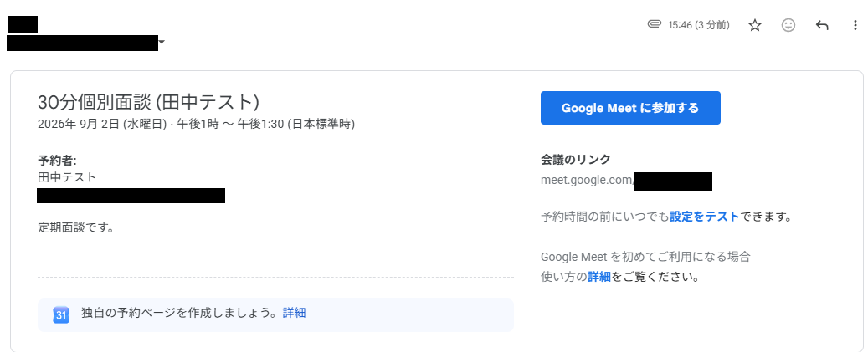The image size is (868, 352).
Task: Click the redacted booker email address
Action: (x=131, y=196)
